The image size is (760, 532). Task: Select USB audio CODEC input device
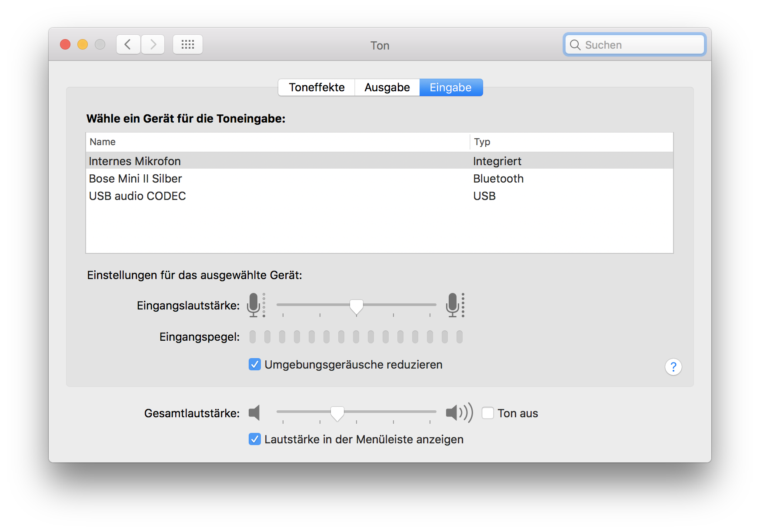tap(137, 196)
